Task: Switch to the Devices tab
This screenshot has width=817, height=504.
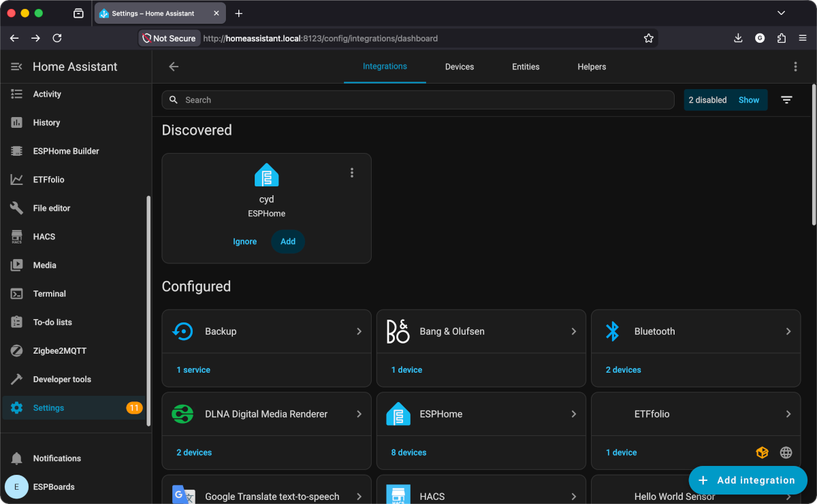Action: [460, 67]
